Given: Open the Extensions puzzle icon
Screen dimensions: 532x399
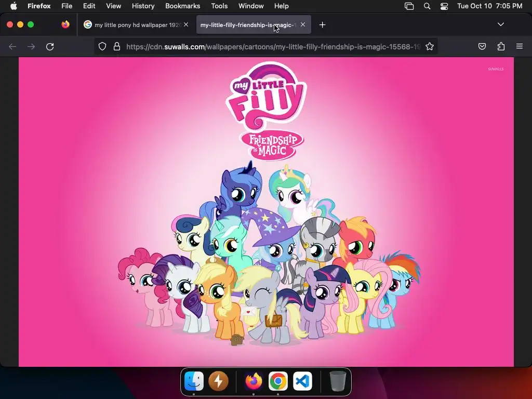Looking at the screenshot, I should click(501, 46).
